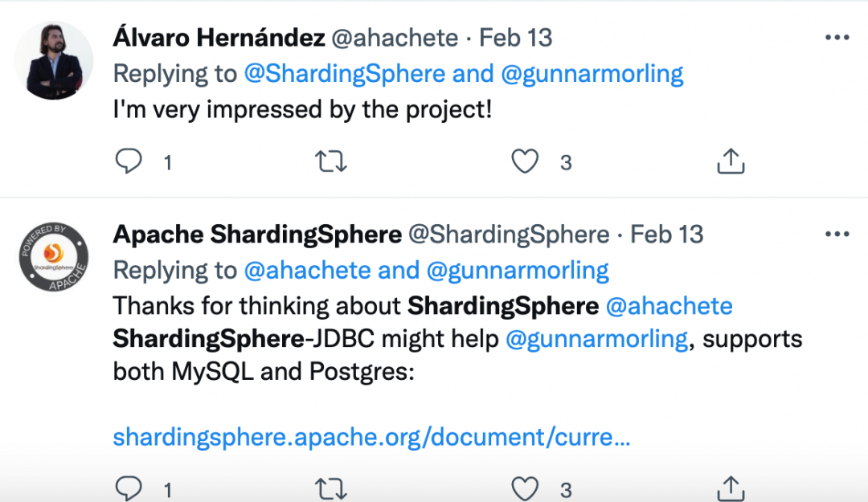Click the @ahachete mention in tweet body
Image resolution: width=868 pixels, height=502 pixels.
point(669,306)
